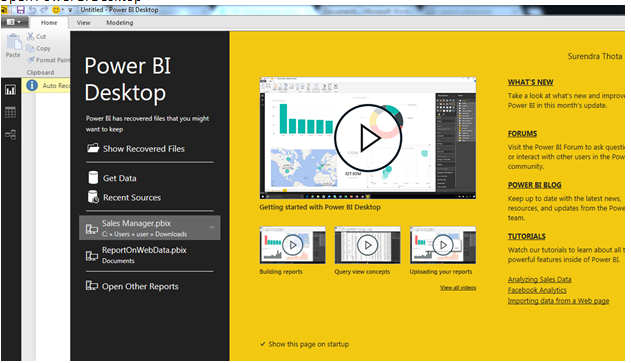The width and height of the screenshot is (631, 363).
Task: Open Importing data from a Web page link
Action: (x=558, y=301)
